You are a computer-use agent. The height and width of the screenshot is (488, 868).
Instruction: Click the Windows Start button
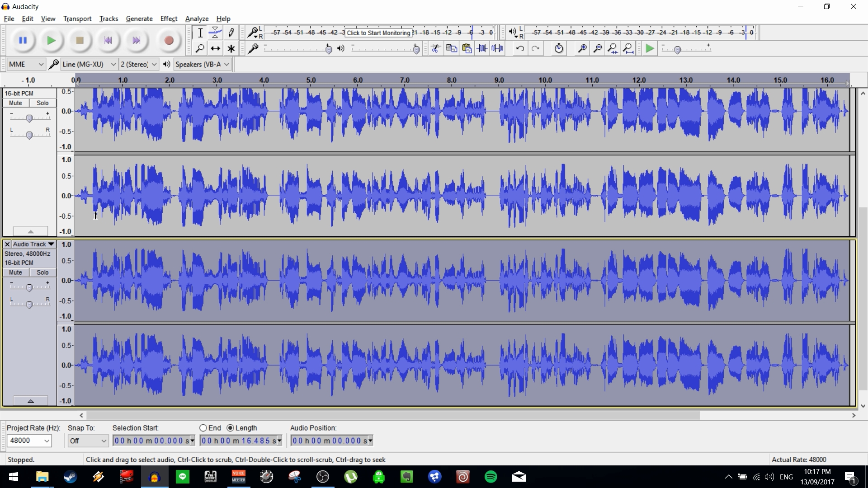[14, 477]
